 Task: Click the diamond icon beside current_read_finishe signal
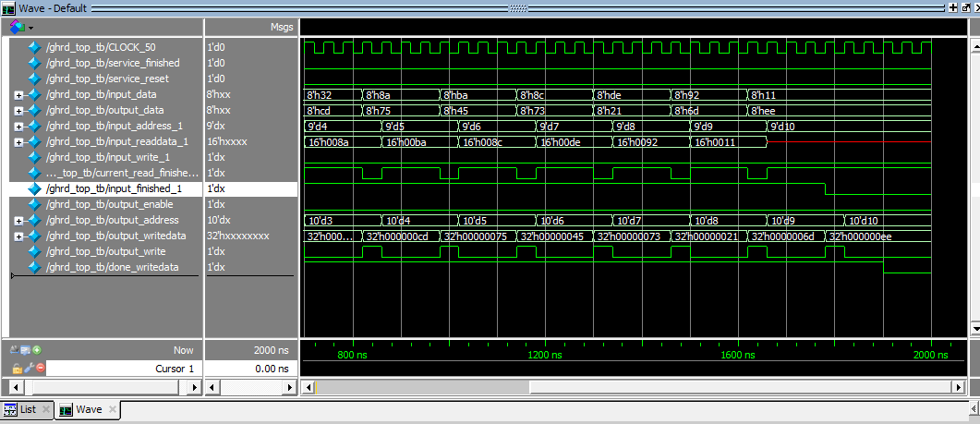click(34, 173)
